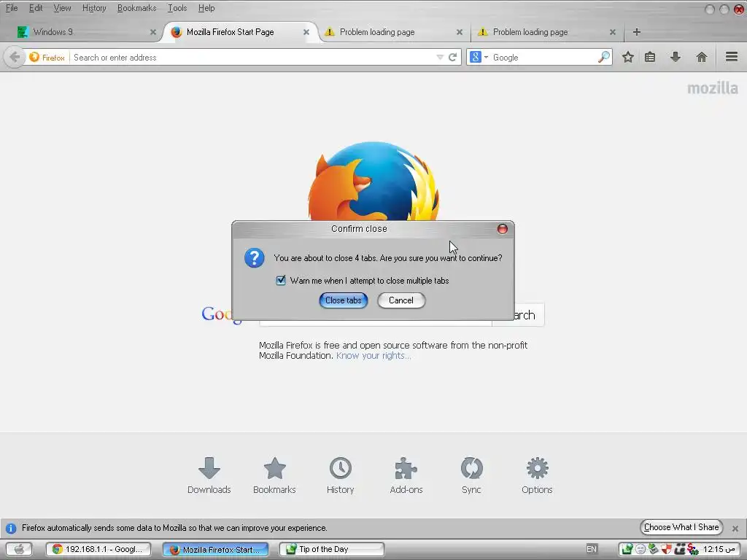747x560 pixels.
Task: Switch to Tip of the Day taskbar item
Action: [332, 549]
